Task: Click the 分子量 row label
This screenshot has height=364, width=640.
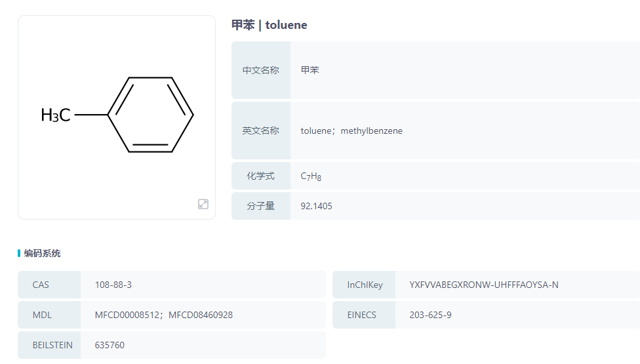Action: pyautogui.click(x=260, y=206)
